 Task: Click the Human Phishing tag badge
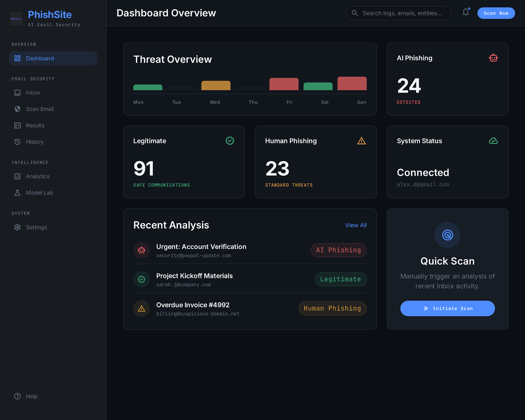pyautogui.click(x=332, y=308)
